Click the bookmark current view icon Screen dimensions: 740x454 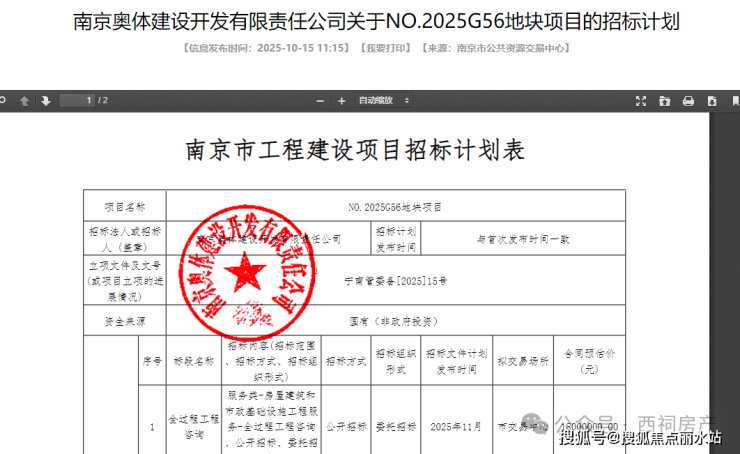(734, 100)
